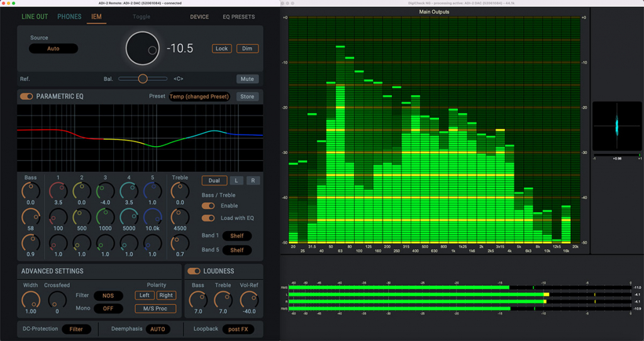Open the EQ PRESETS tab
The image size is (644, 341).
pos(239,17)
